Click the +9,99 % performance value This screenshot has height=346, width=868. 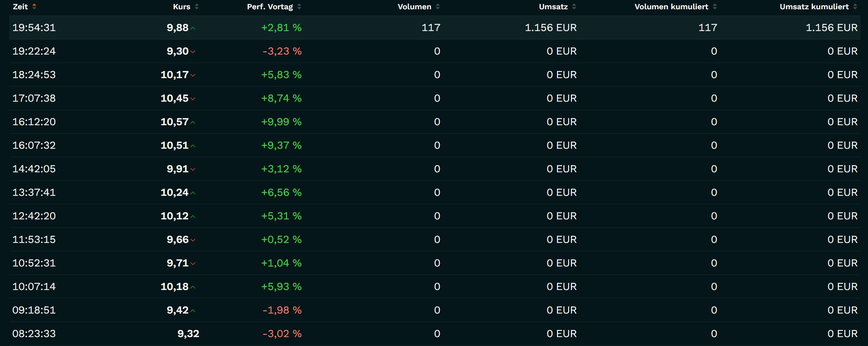coord(281,122)
